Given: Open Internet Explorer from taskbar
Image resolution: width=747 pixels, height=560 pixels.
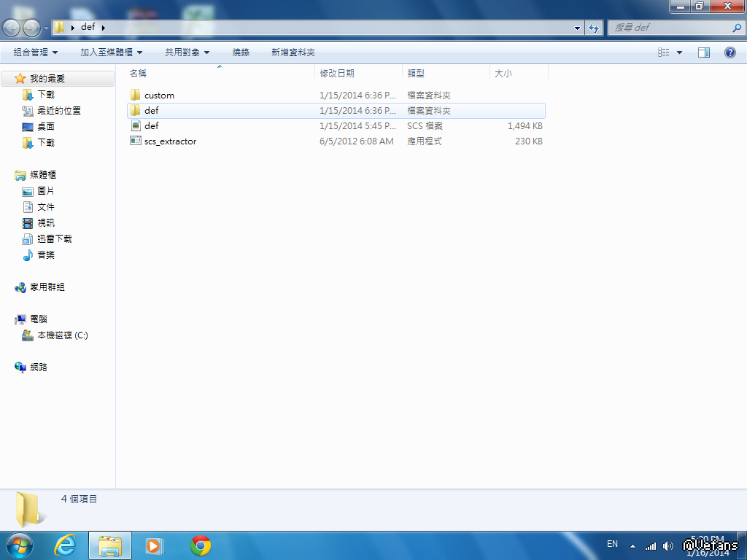Looking at the screenshot, I should 65,545.
